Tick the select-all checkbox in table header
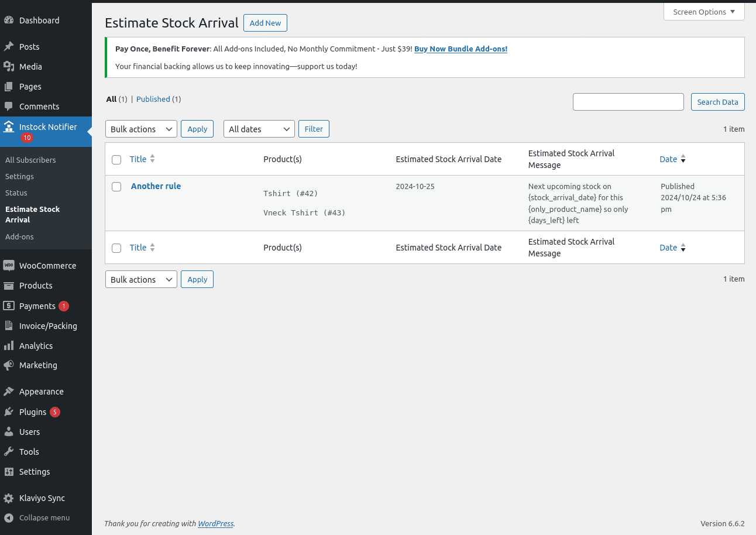Viewport: 756px width, 535px height. pos(116,160)
